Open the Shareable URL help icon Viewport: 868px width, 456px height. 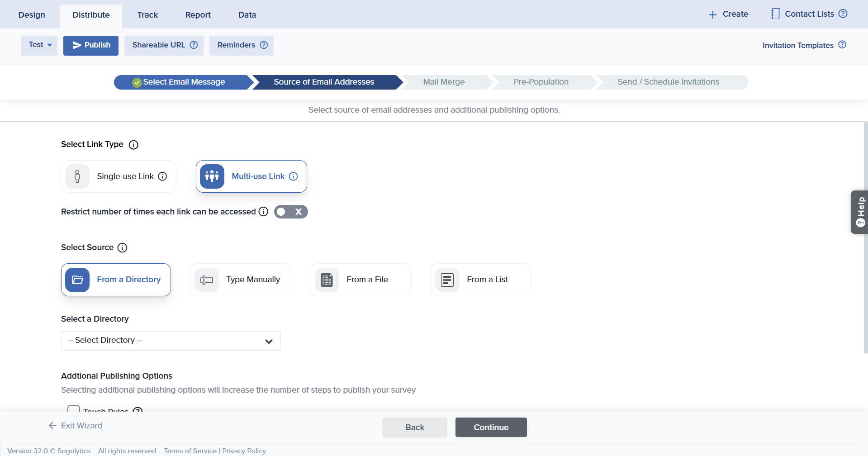(x=194, y=45)
